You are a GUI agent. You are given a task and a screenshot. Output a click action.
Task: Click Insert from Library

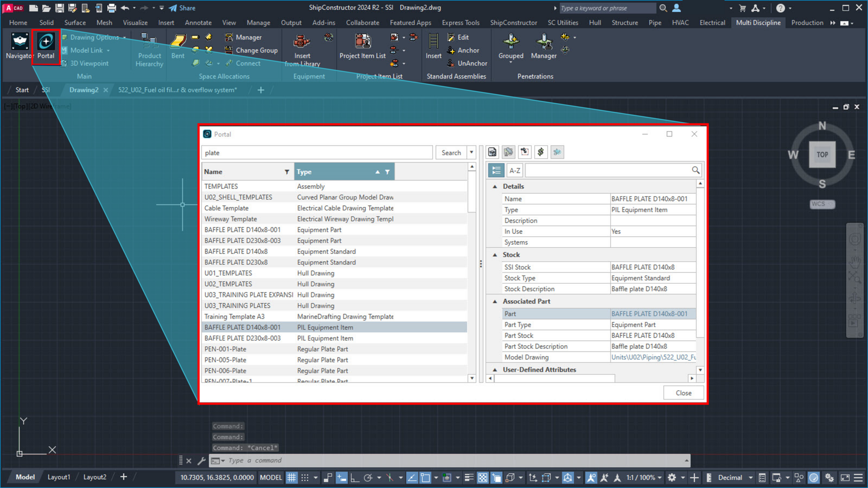(x=302, y=48)
